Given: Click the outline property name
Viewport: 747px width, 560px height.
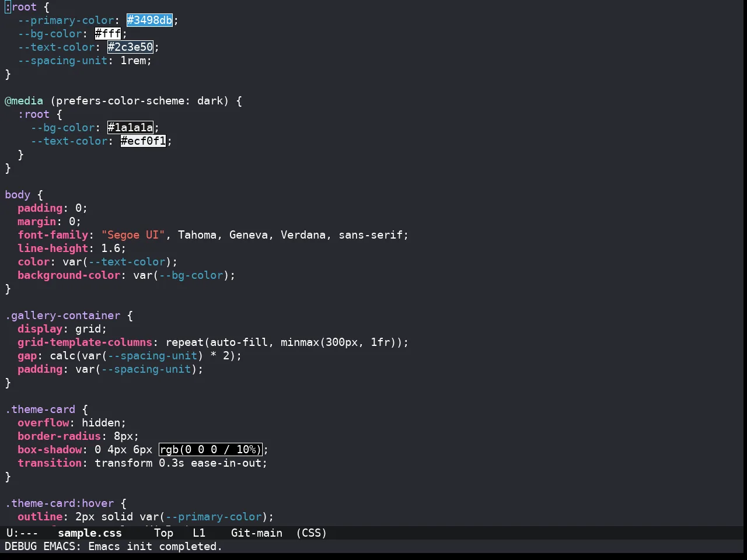Looking at the screenshot, I should [40, 517].
